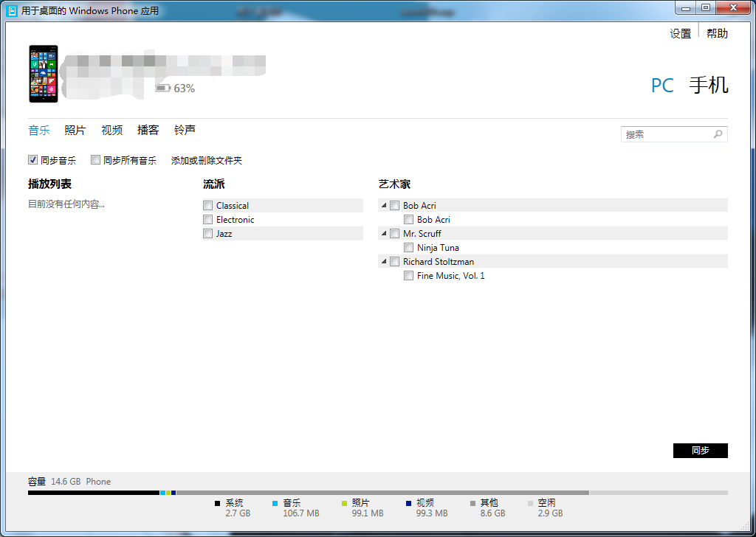Switch to the 照片 tab
This screenshot has width=756, height=537.
(x=75, y=131)
